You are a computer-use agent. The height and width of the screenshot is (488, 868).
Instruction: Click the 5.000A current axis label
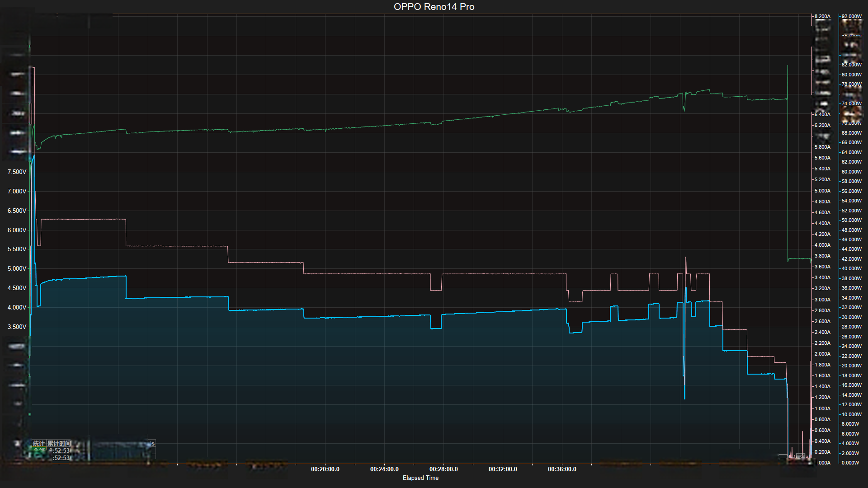(x=822, y=191)
